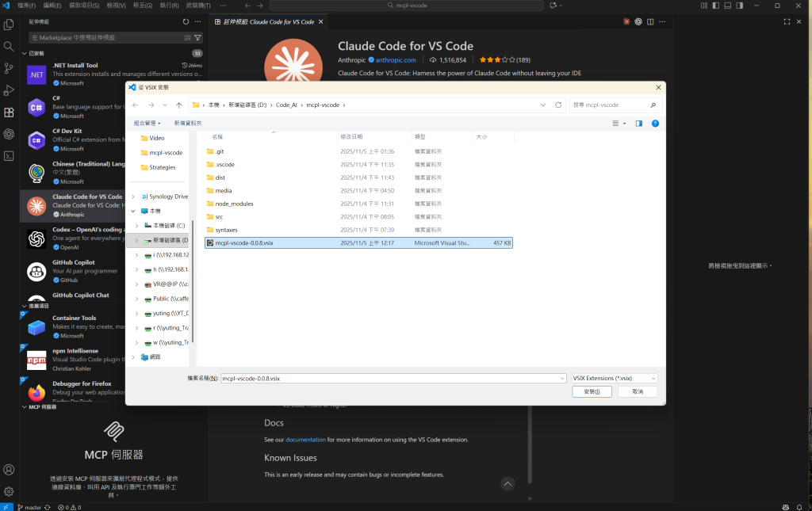Expand the 網路 tree node
Image resolution: width=812 pixels, height=511 pixels.
pos(133,357)
